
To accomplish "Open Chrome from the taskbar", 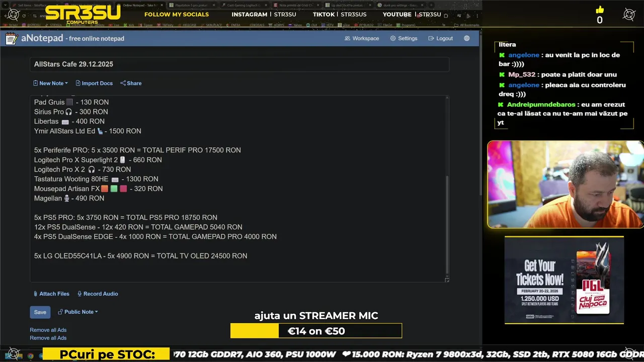I will tap(30, 355).
